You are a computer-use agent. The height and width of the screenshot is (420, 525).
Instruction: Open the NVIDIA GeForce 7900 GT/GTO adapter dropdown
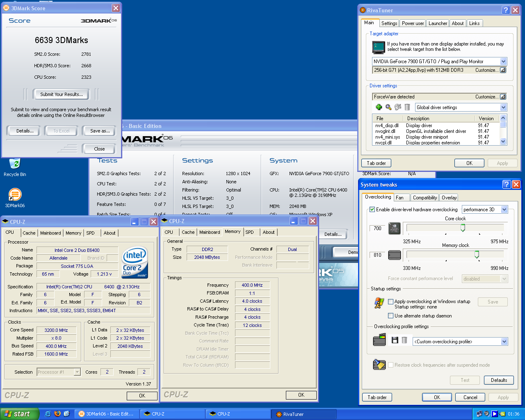(503, 62)
